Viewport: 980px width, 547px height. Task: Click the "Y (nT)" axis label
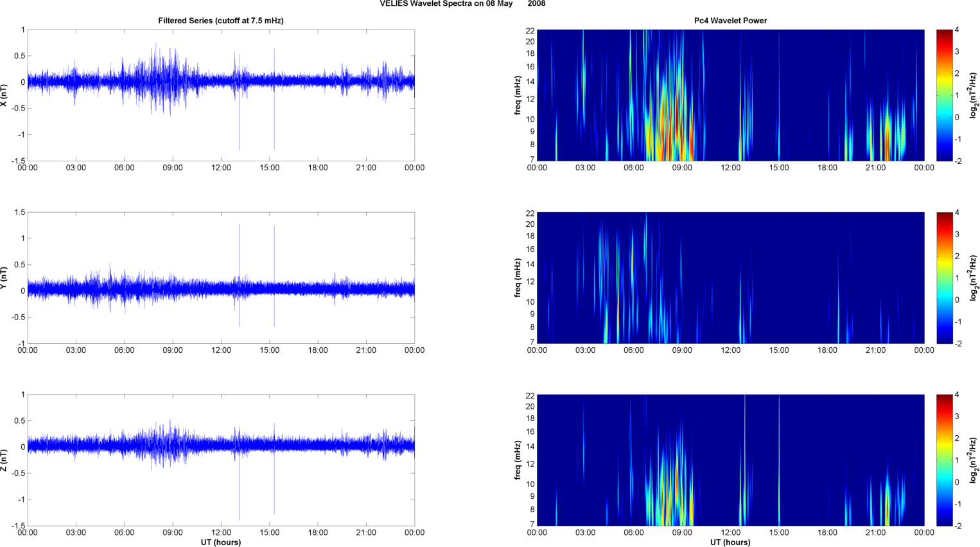point(4,278)
